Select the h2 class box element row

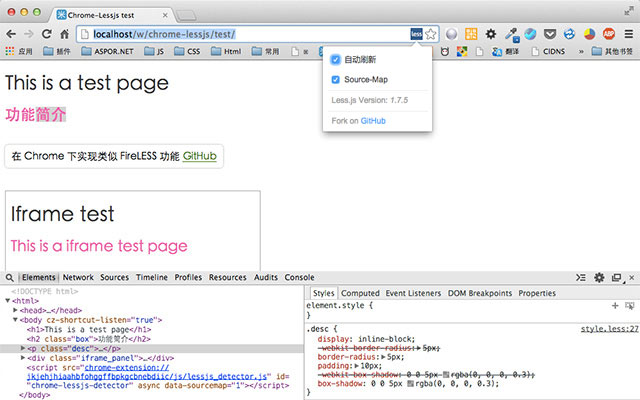pyautogui.click(x=89, y=339)
